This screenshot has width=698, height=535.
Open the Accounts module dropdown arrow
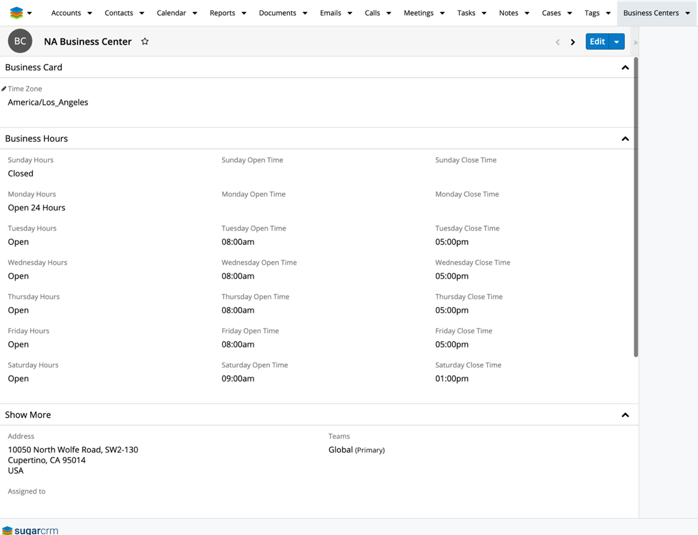click(x=89, y=14)
